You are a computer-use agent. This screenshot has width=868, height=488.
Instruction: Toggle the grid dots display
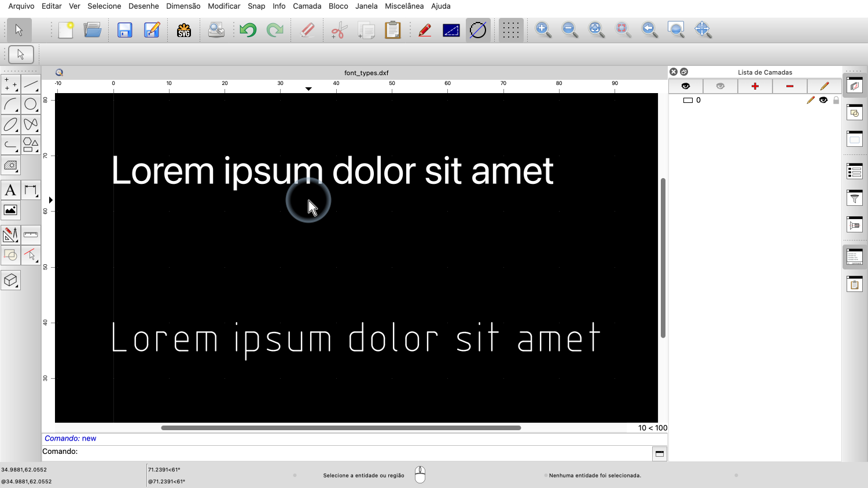(510, 30)
